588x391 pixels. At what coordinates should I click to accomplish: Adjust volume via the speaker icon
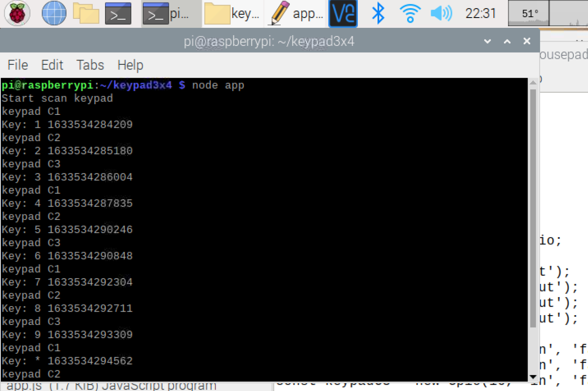tap(441, 13)
